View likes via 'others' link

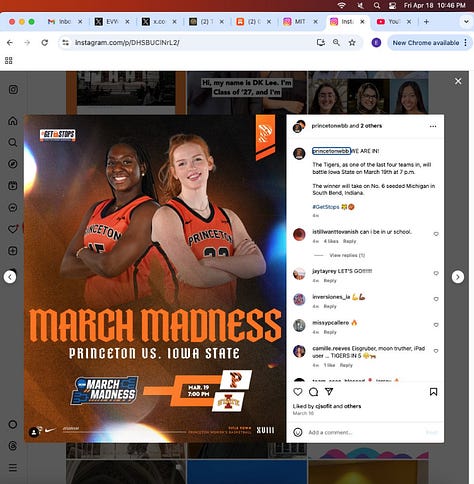click(353, 406)
